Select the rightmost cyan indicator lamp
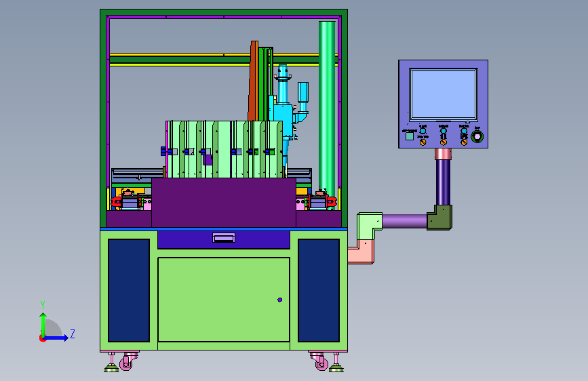Image resolution: width=588 pixels, height=381 pixels. (x=464, y=131)
